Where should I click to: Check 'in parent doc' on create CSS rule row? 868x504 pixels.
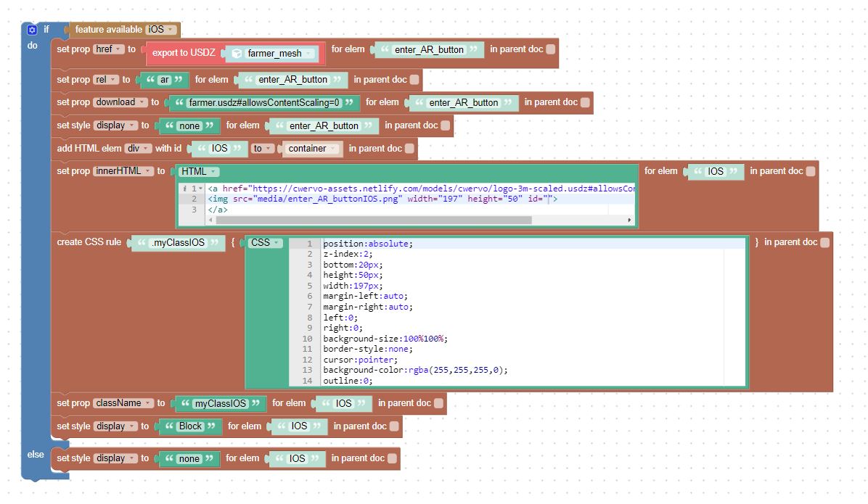[825, 242]
